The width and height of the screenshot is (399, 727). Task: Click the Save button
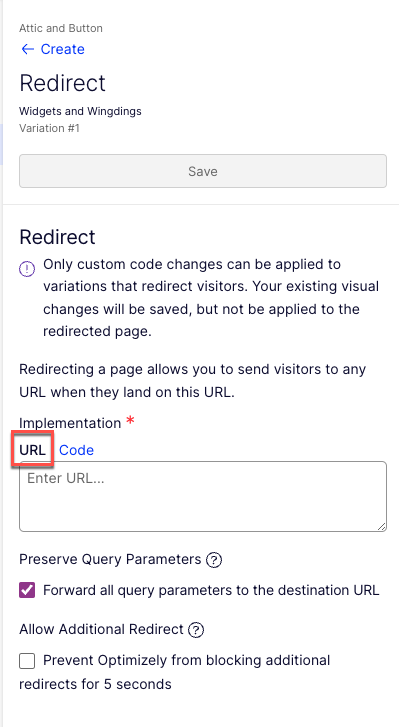click(203, 171)
